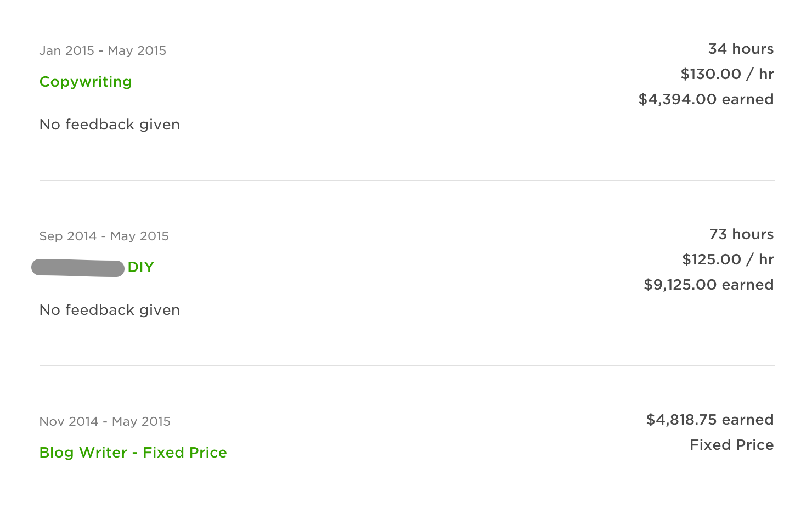The image size is (812, 508).
Task: Click the May 2015 end date for Copywriting
Action: tap(137, 50)
